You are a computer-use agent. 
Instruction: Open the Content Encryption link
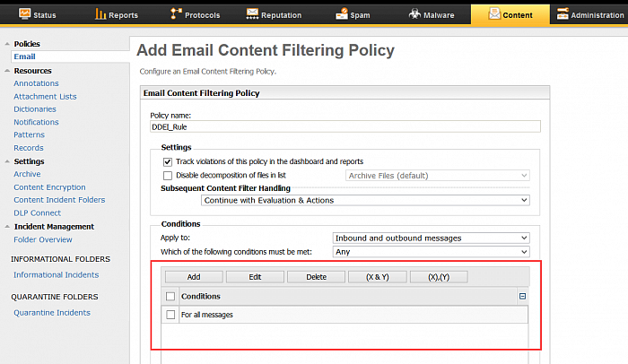coord(49,187)
